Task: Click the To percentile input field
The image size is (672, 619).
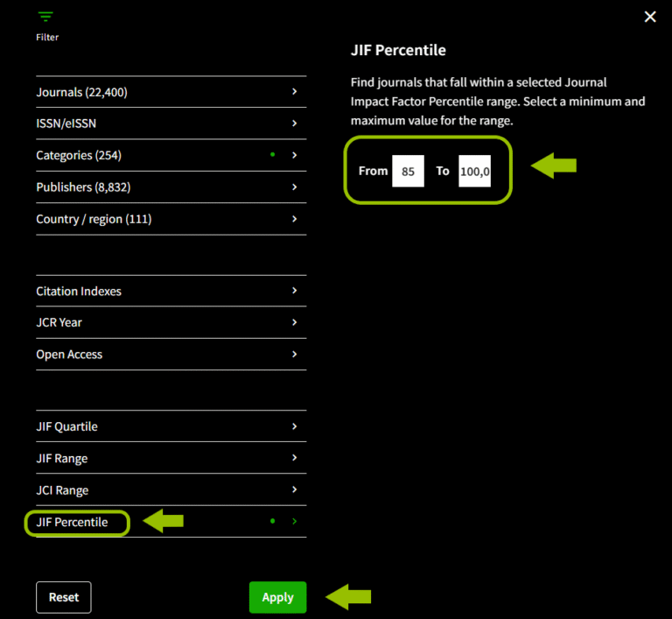Action: tap(474, 172)
